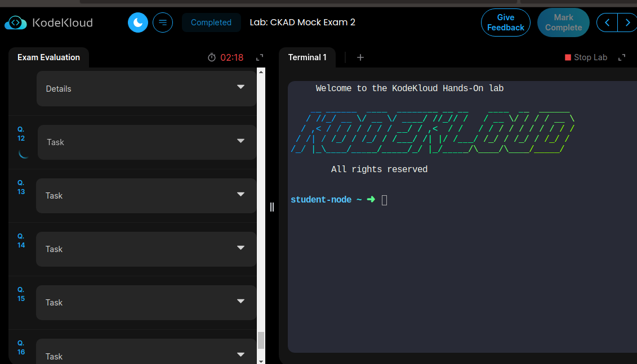Maximize the terminal panel
Image resolution: width=637 pixels, height=364 pixels.
(622, 57)
